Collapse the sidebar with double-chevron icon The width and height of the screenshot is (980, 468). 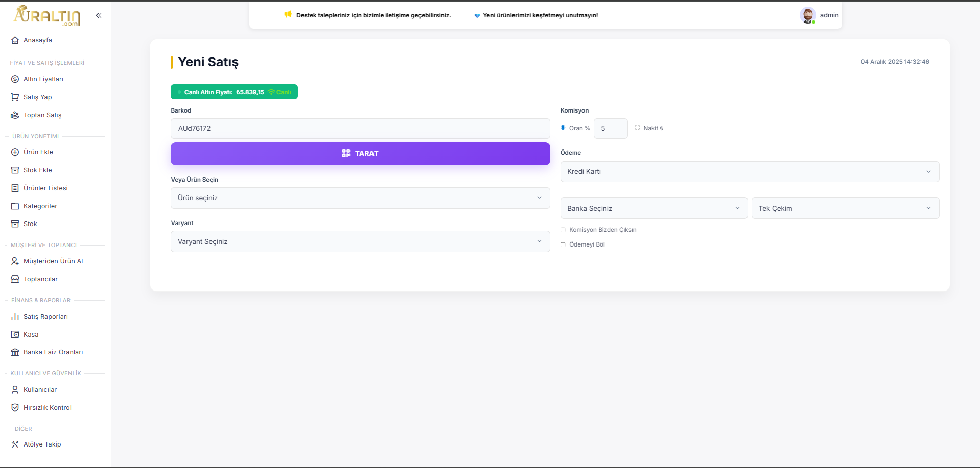tap(99, 15)
